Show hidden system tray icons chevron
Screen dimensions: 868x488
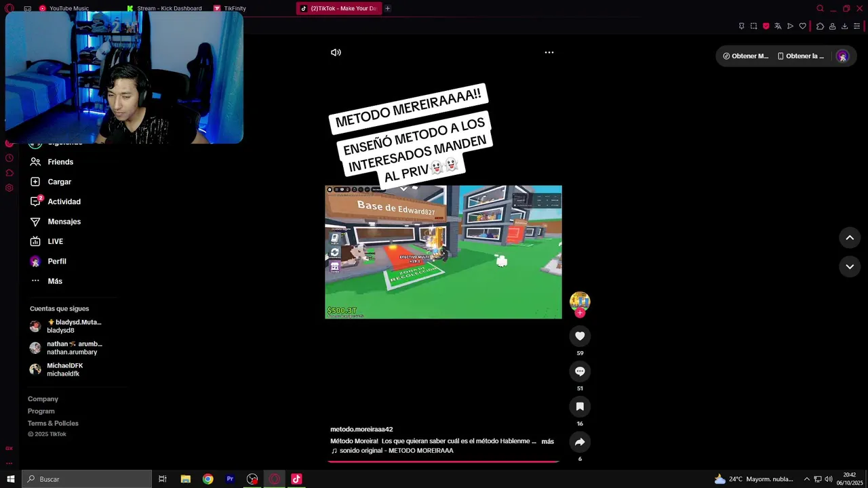pyautogui.click(x=806, y=479)
